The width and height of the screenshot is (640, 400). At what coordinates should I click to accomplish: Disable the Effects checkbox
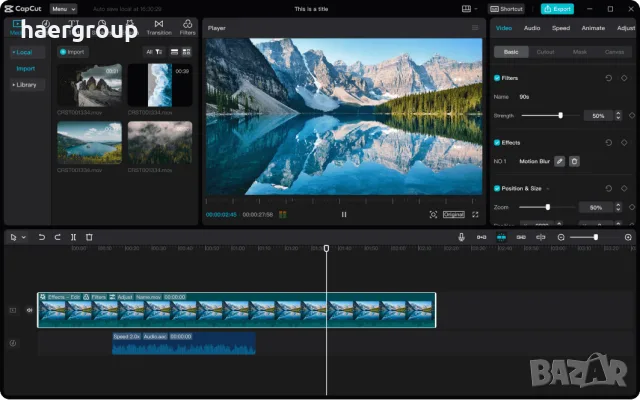(x=497, y=142)
